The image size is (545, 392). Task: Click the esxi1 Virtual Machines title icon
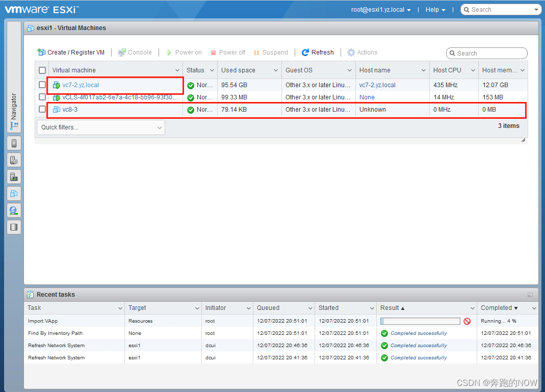(x=31, y=28)
